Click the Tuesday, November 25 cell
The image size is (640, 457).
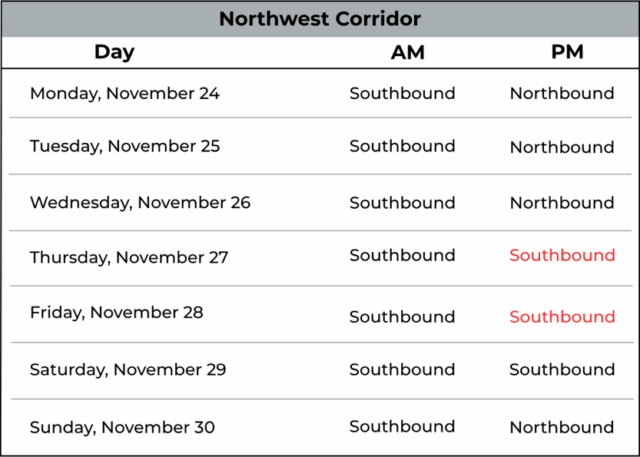tap(125, 146)
